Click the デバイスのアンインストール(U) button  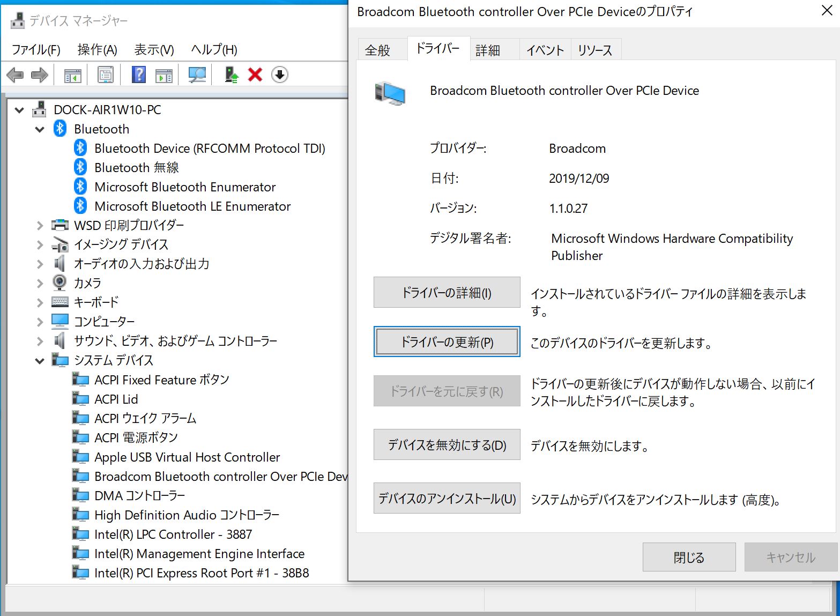447,499
